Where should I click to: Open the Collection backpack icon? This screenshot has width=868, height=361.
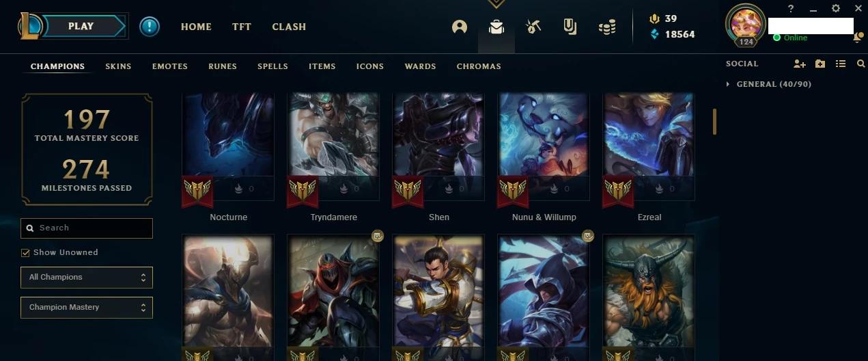tap(496, 27)
